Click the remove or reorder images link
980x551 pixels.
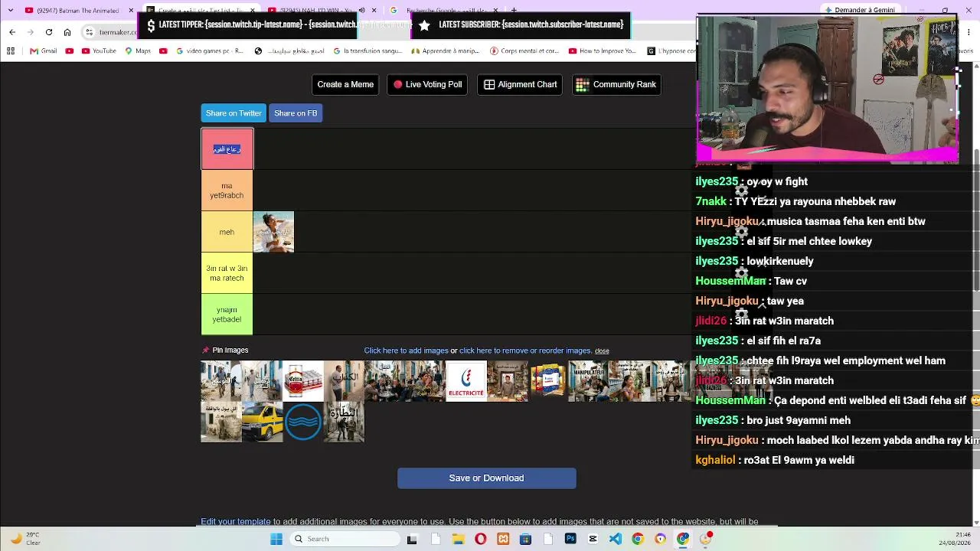click(525, 350)
